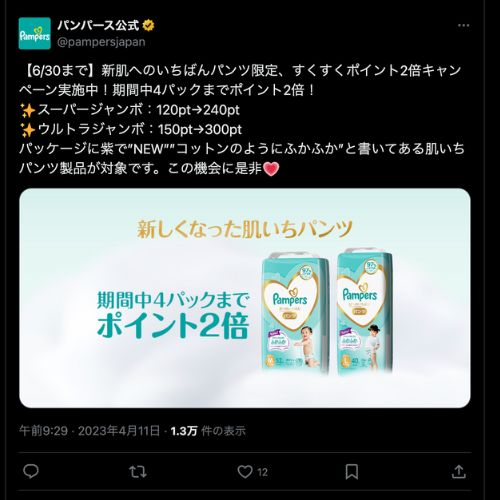Click the right Pampers L-size package
This screenshot has height=500, width=500.
(x=365, y=311)
